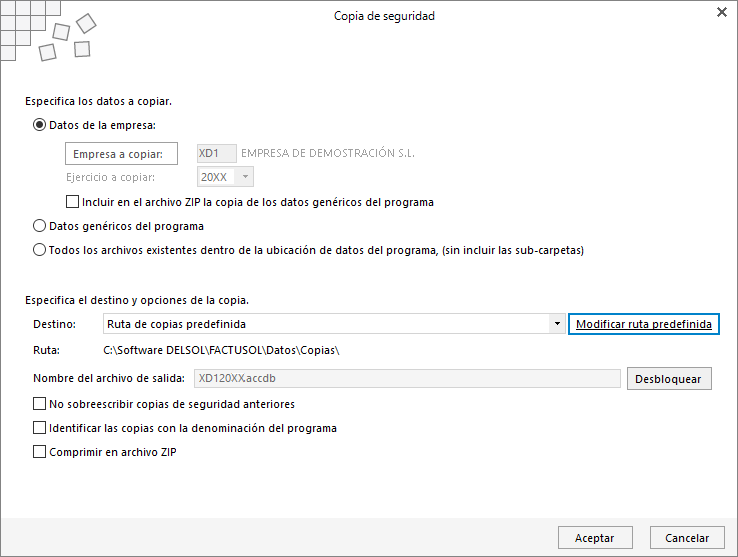Click the XD120XX.accdb output filename field

pos(407,379)
